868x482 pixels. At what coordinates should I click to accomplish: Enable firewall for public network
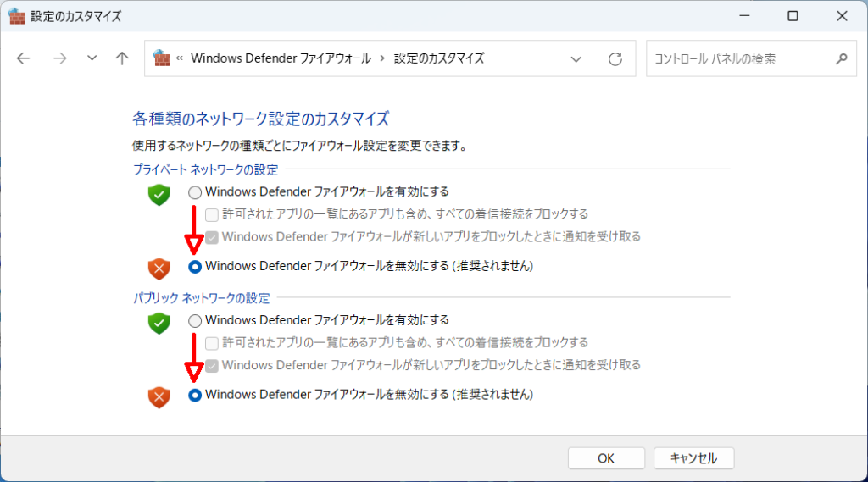(195, 321)
